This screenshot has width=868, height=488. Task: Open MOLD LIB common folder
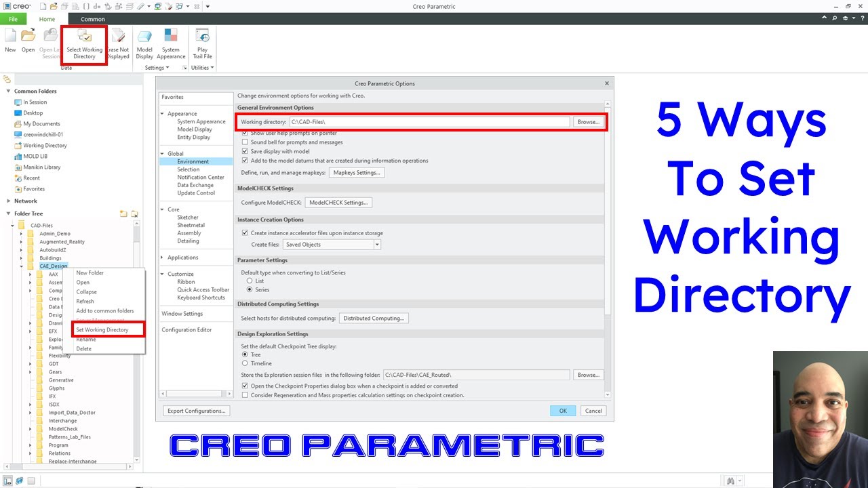tap(35, 157)
